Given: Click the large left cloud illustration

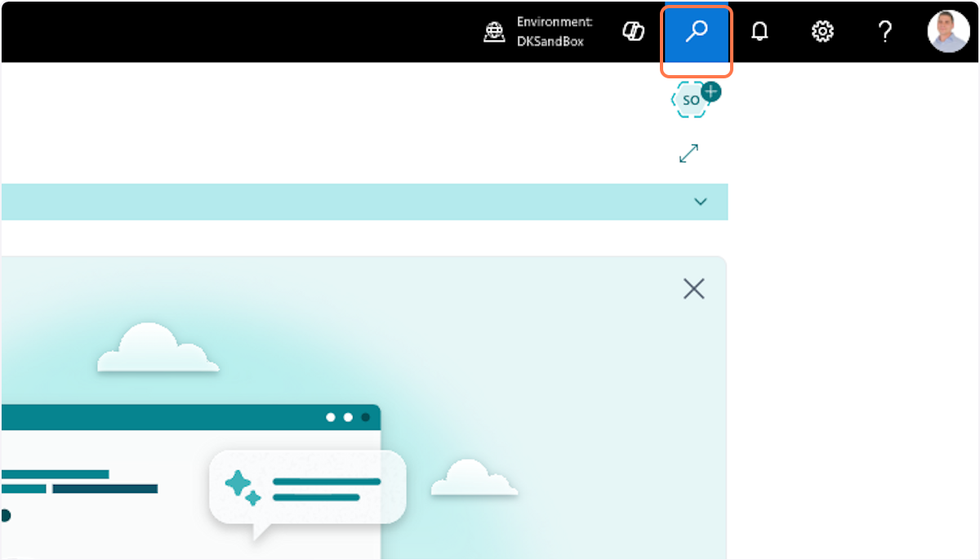Looking at the screenshot, I should 157,349.
